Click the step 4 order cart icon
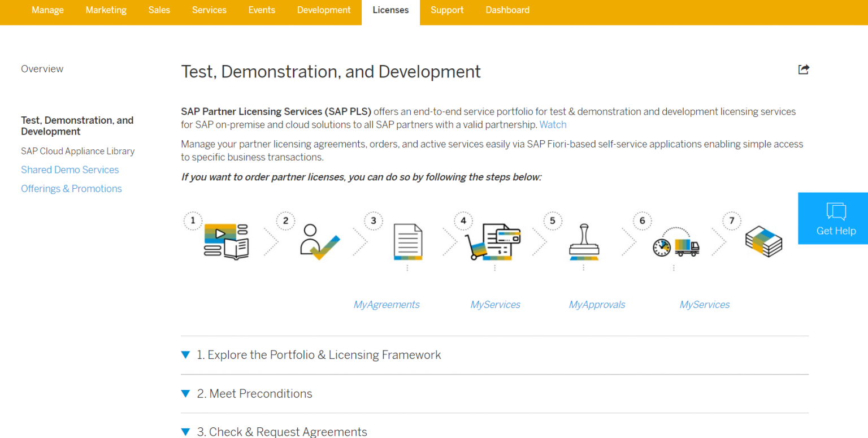Viewport: 868px width, 438px height. coord(495,242)
